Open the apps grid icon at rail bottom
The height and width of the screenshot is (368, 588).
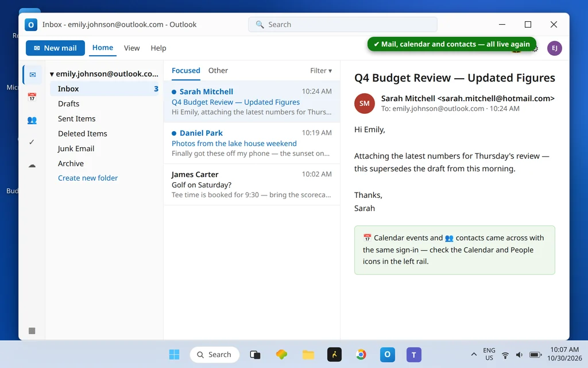click(32, 331)
